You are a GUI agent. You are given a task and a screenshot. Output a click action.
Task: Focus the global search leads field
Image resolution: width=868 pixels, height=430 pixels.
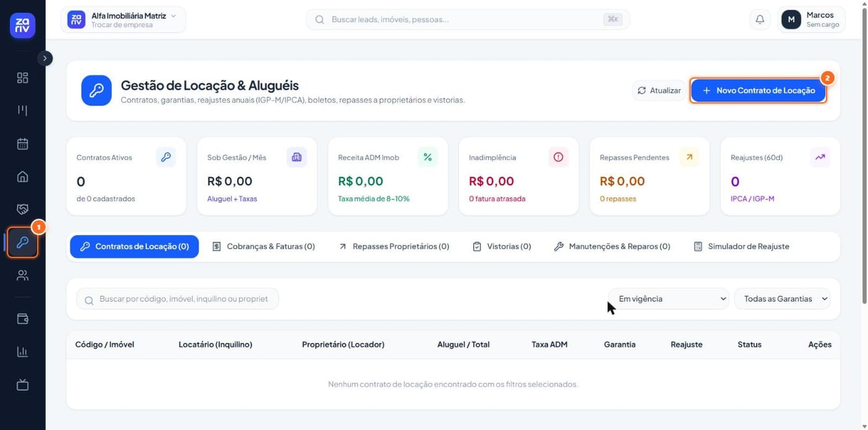[x=468, y=19]
